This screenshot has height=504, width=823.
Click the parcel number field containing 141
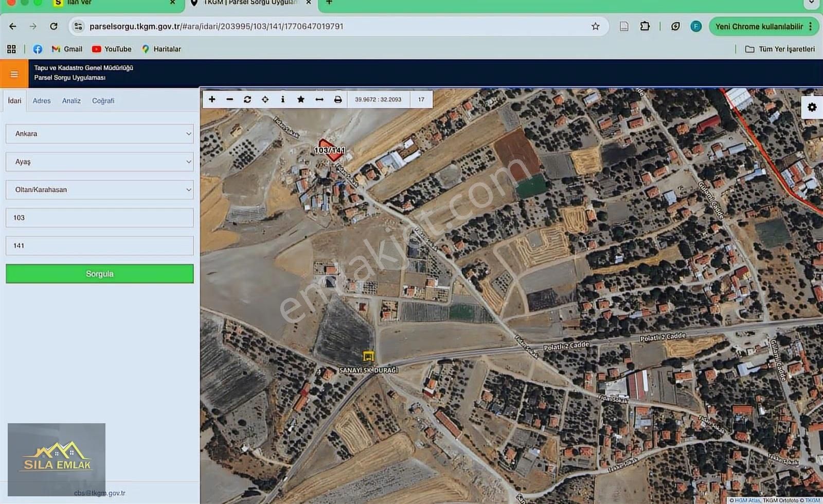pyautogui.click(x=100, y=246)
